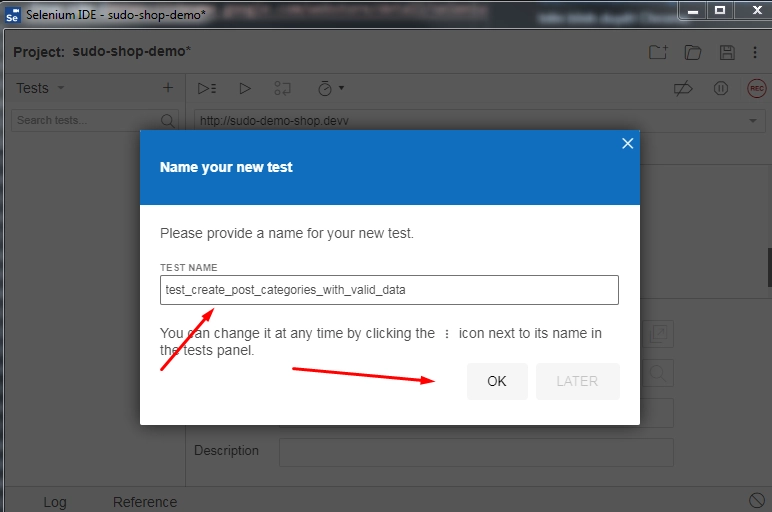
Task: Switch to the Log tab
Action: tap(55, 502)
